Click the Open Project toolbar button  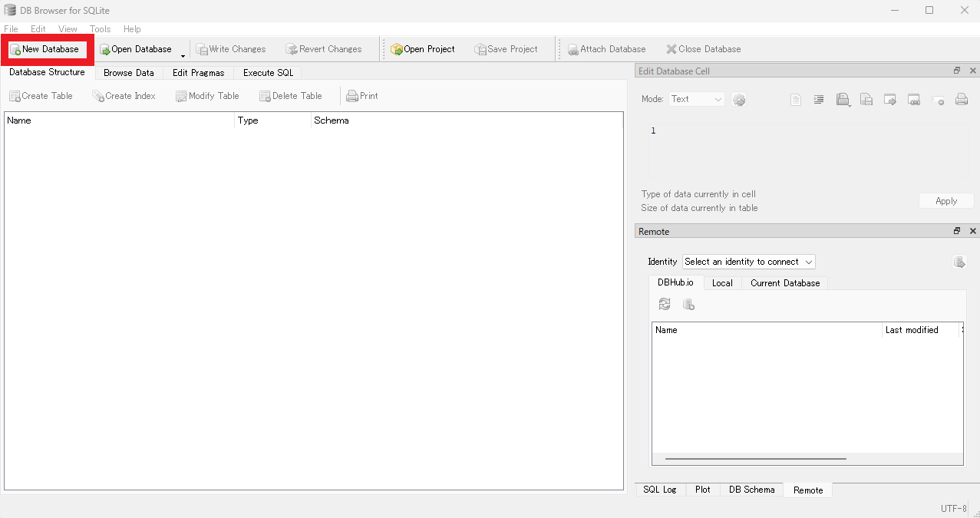pos(423,49)
